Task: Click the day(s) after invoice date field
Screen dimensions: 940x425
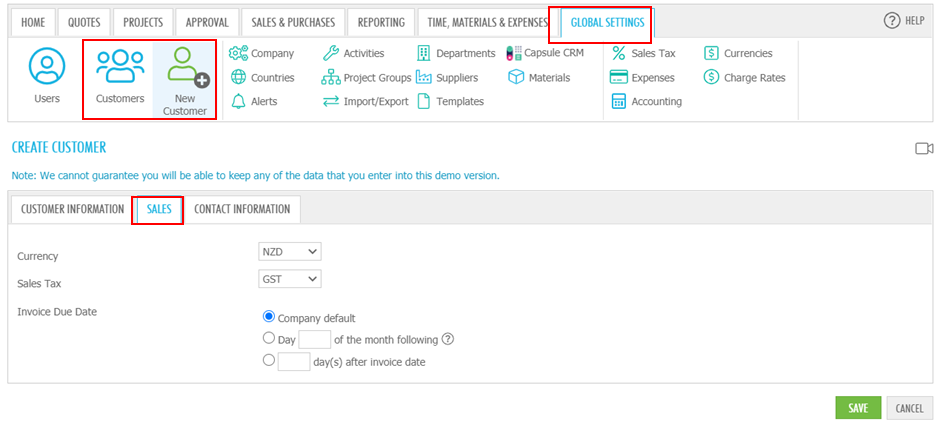Action: click(x=294, y=361)
